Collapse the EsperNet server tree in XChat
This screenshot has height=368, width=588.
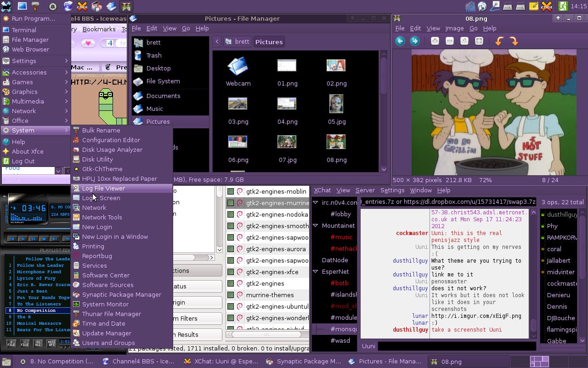pyautogui.click(x=316, y=271)
